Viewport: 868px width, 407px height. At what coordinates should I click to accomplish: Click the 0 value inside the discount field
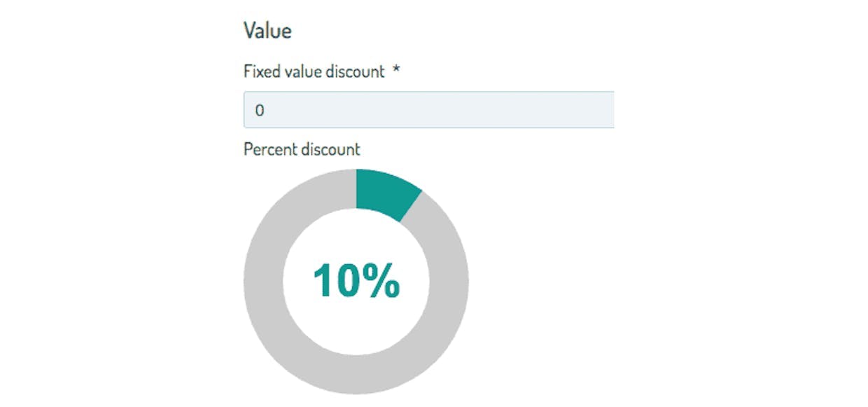[x=260, y=111]
